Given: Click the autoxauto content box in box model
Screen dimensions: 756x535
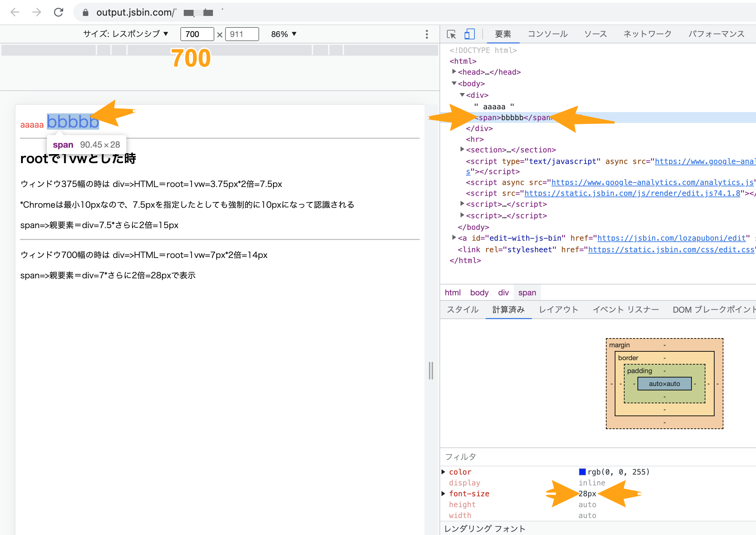Looking at the screenshot, I should (x=664, y=384).
